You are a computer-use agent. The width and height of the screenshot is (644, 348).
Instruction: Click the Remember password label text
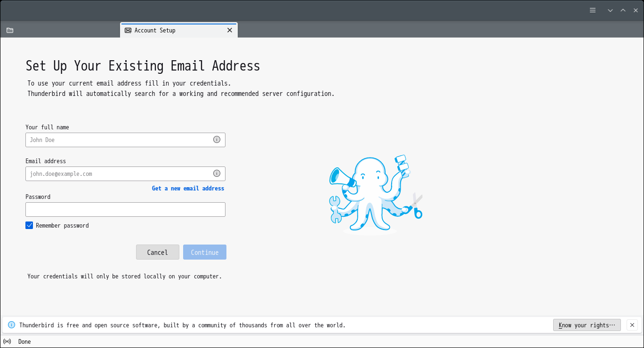tap(62, 225)
